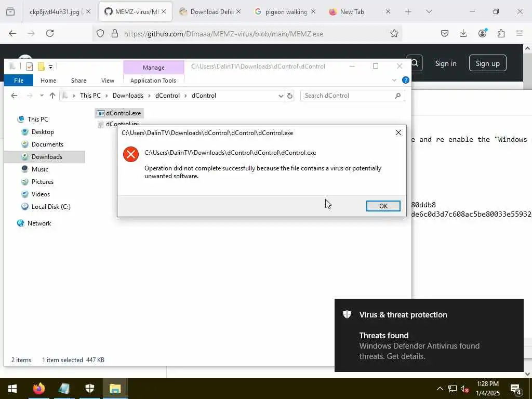
Task: Select Desktop in navigation pane
Action: [x=43, y=132]
